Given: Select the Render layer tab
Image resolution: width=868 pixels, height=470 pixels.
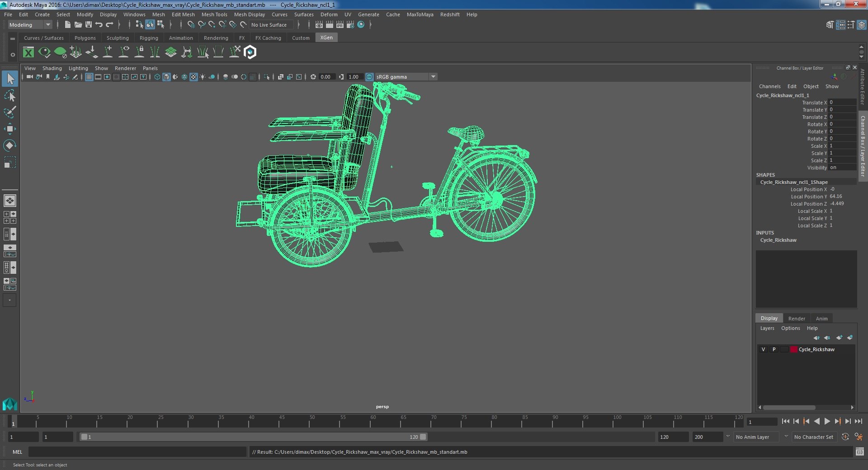Looking at the screenshot, I should point(797,319).
